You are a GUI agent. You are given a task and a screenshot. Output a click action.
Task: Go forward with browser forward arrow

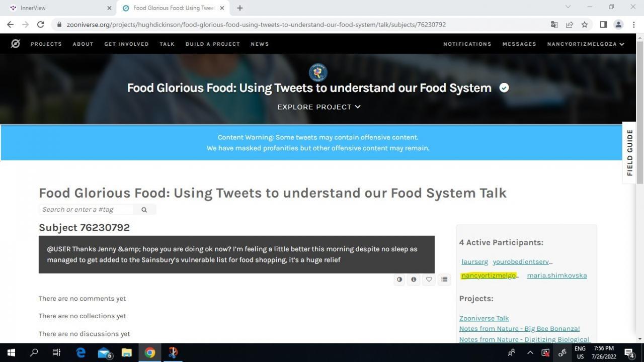coord(25,24)
